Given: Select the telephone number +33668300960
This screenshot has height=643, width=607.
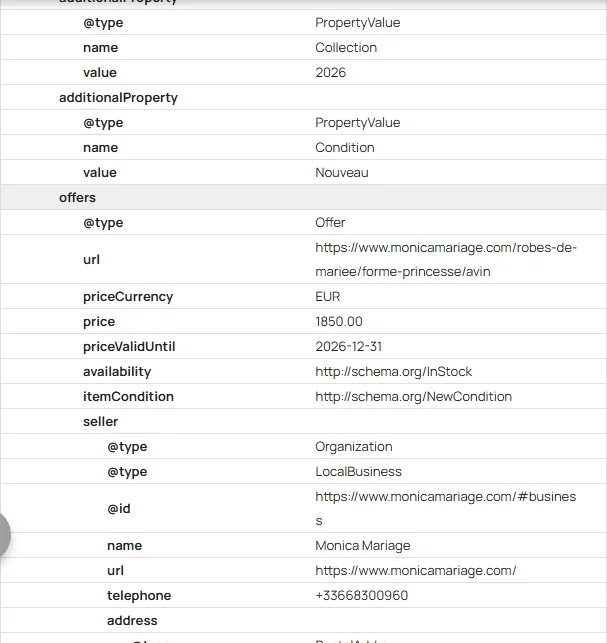Looking at the screenshot, I should point(361,595).
